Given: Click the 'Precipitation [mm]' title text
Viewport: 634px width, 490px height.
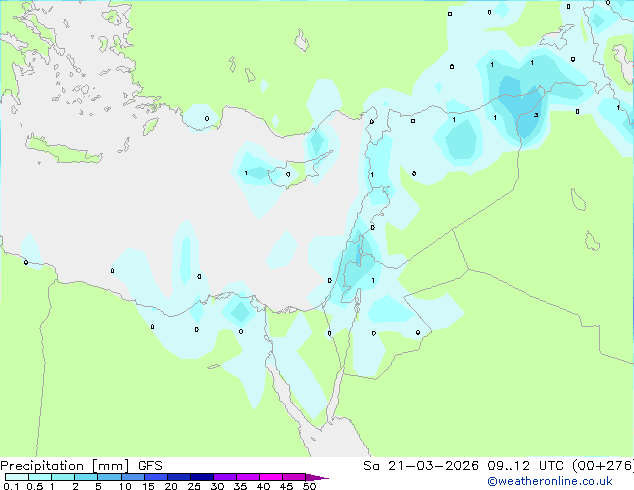Looking at the screenshot, I should click(x=65, y=466).
